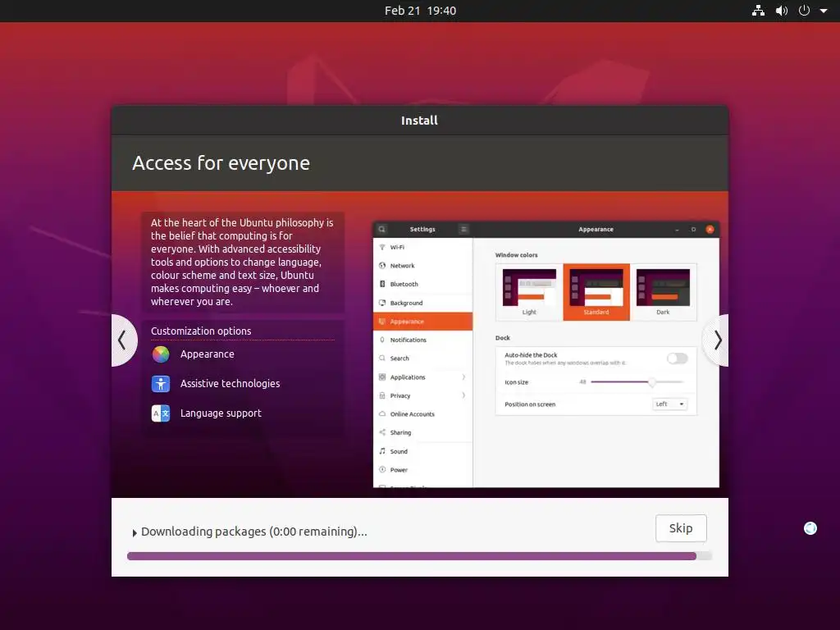This screenshot has height=630, width=840.
Task: Click the Wi-Fi icon in sidebar
Action: click(382, 248)
